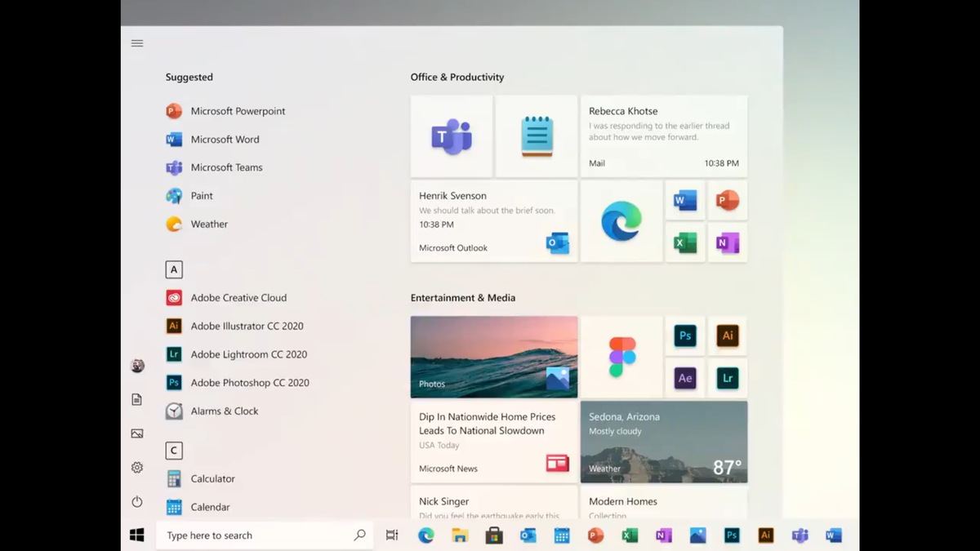Launch the Figma tile
This screenshot has height=551, width=980.
pyautogui.click(x=621, y=357)
